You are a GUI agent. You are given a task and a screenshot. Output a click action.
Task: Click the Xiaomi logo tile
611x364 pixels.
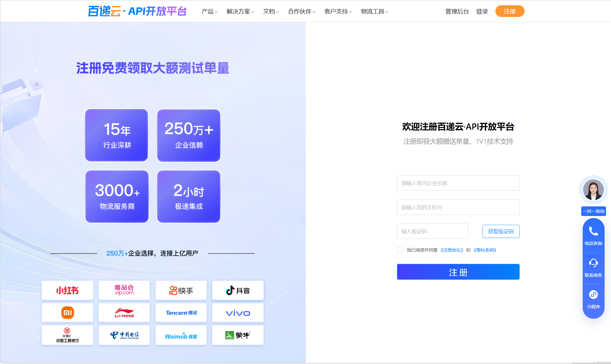[67, 313]
